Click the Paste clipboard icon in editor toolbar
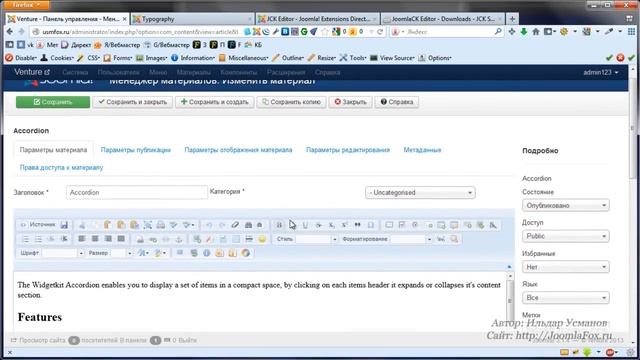The width and height of the screenshot is (640, 360). 108,225
